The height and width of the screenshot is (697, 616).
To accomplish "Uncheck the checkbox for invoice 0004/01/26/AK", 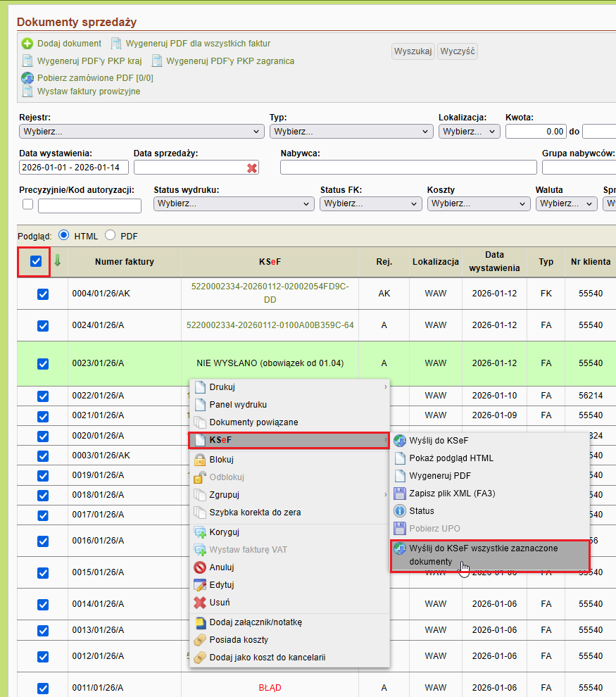I will 42,294.
